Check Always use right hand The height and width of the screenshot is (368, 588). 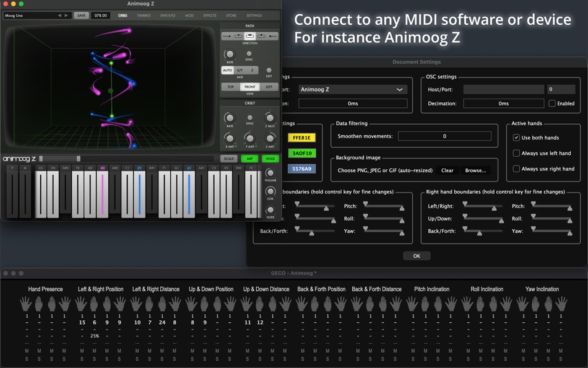tap(516, 169)
